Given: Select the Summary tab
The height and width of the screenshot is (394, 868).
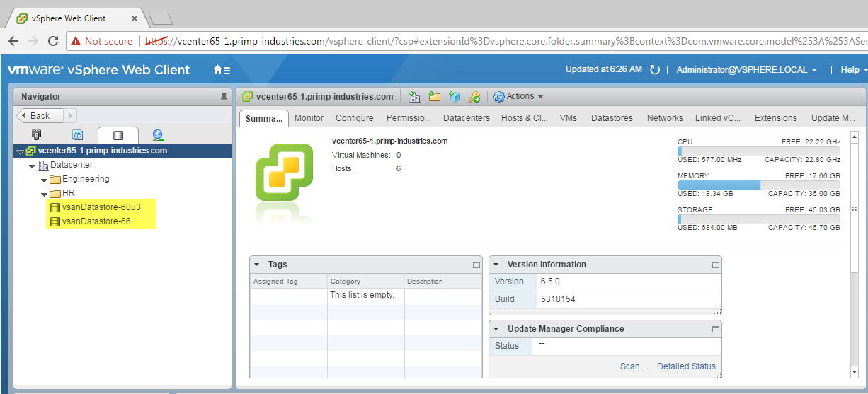Looking at the screenshot, I should tap(264, 118).
